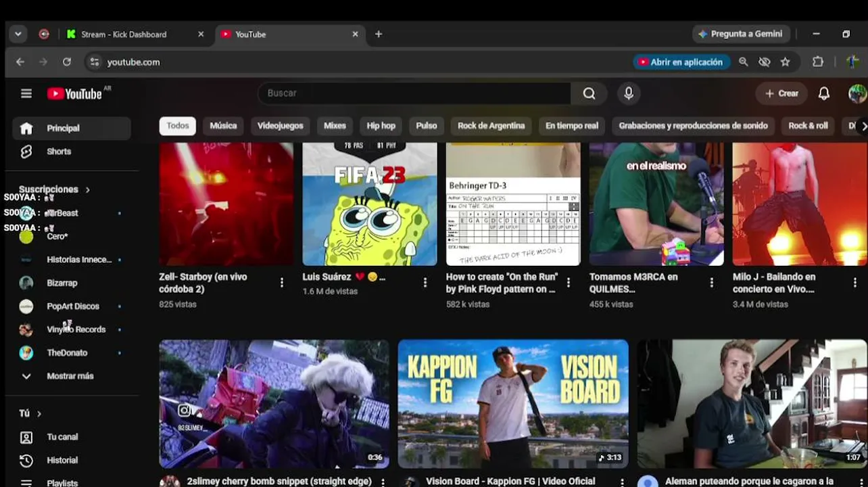Close the Stream - Kick Dashboard tab
This screenshot has width=868, height=487.
tap(201, 34)
